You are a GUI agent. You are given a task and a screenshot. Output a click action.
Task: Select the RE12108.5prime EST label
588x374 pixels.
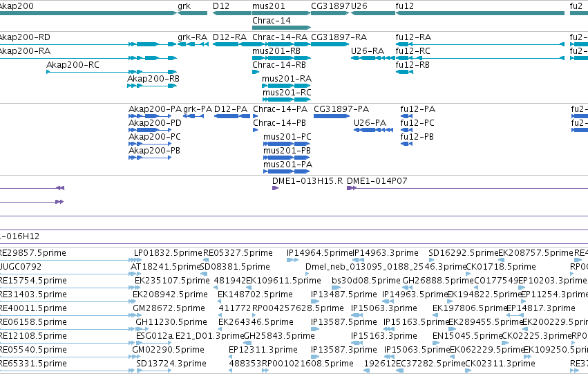33,337
